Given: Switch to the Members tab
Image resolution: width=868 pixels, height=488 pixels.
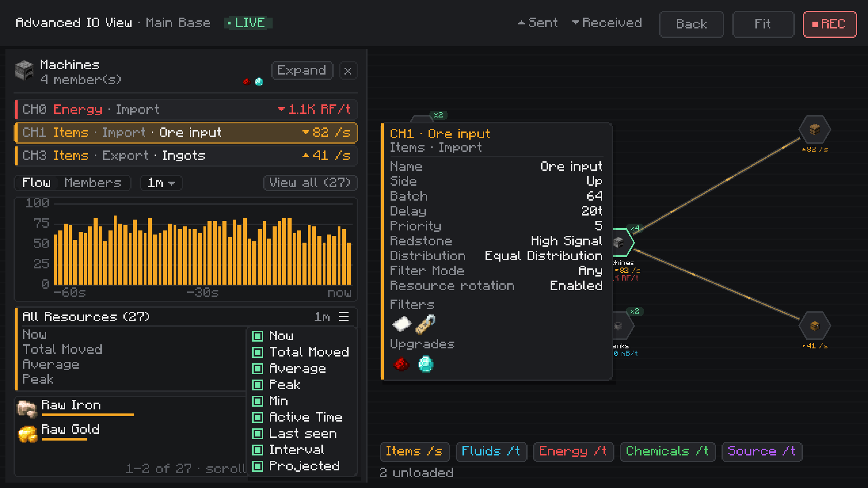Looking at the screenshot, I should point(93,183).
